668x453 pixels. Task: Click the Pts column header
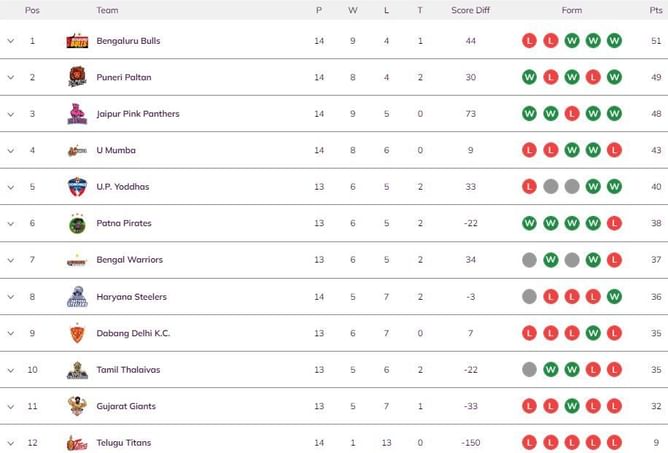pos(655,10)
